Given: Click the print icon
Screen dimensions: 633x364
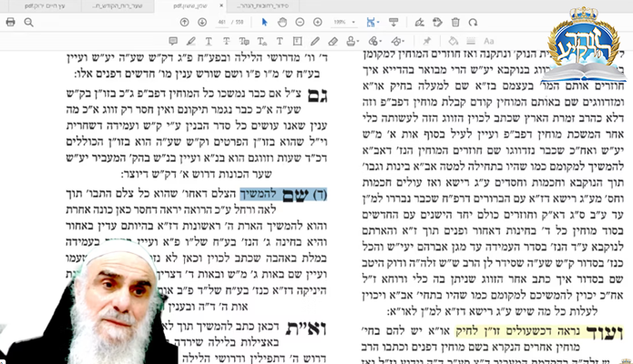Looking at the screenshot, I should [x=10, y=22].
